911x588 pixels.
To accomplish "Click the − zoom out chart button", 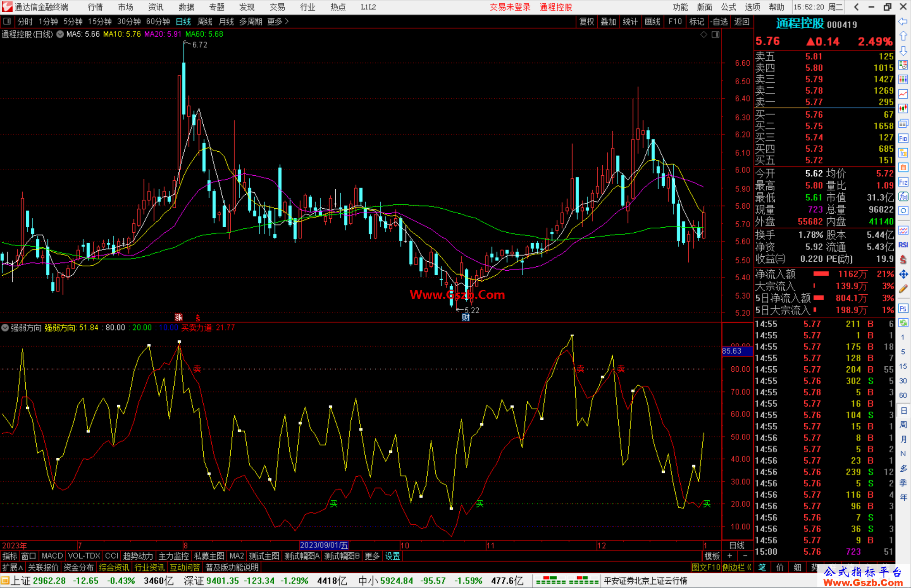I will [745, 556].
